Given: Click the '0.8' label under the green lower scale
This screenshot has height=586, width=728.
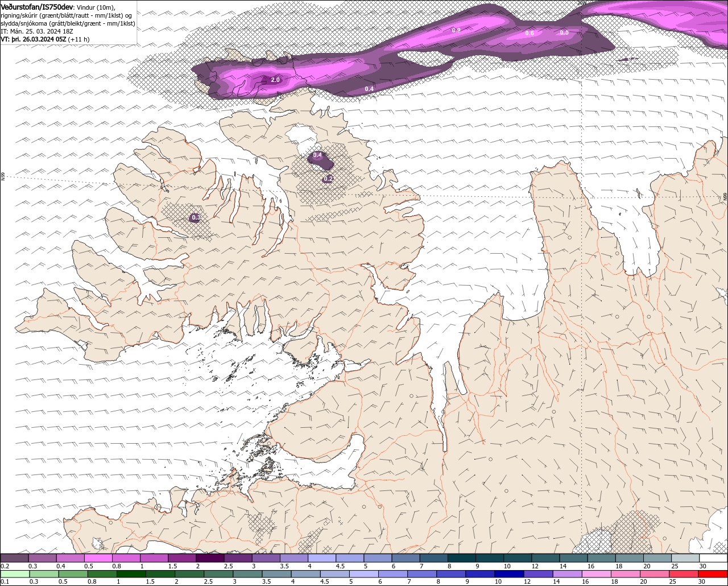Looking at the screenshot, I should click(x=92, y=581).
